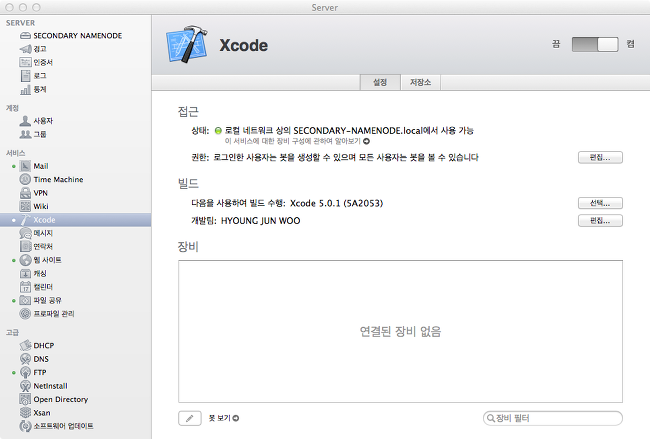Switch to the 설정 settings tab

click(380, 82)
